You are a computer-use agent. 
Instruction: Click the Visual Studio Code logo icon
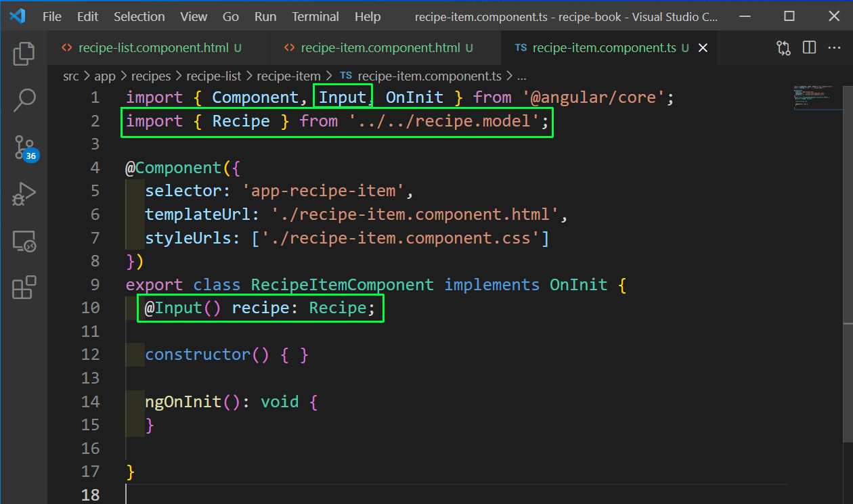(18, 16)
